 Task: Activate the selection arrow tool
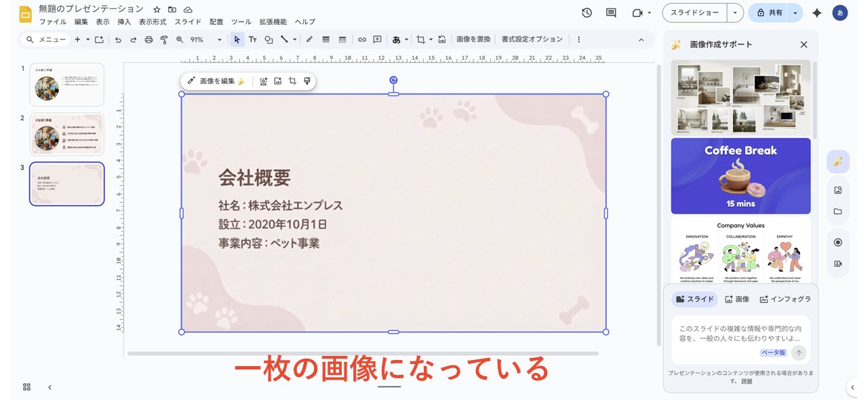pos(237,39)
